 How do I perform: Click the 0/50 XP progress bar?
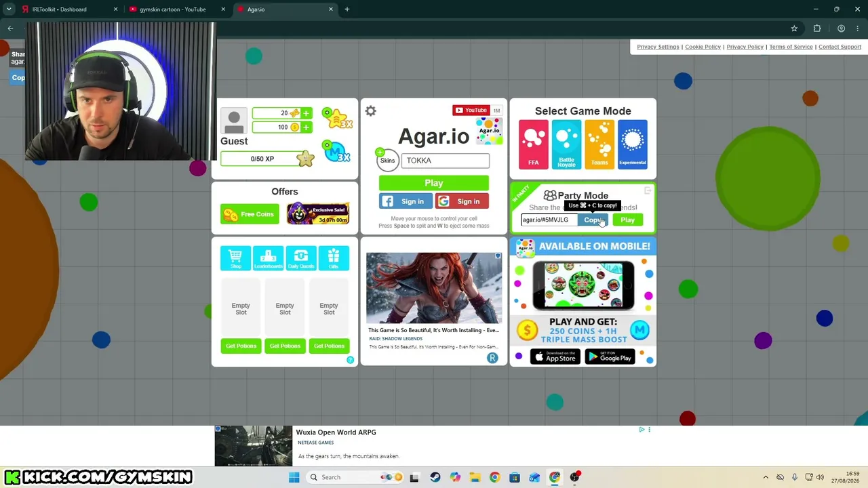tap(262, 159)
